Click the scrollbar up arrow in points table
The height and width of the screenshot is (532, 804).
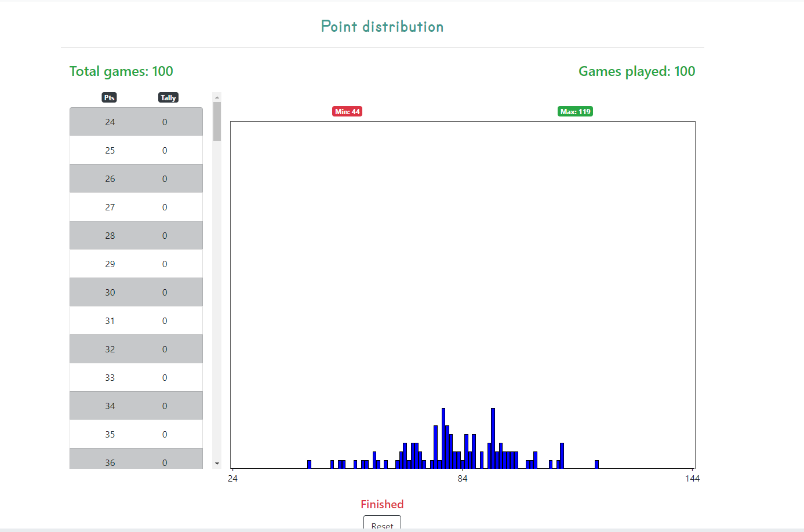click(x=217, y=97)
